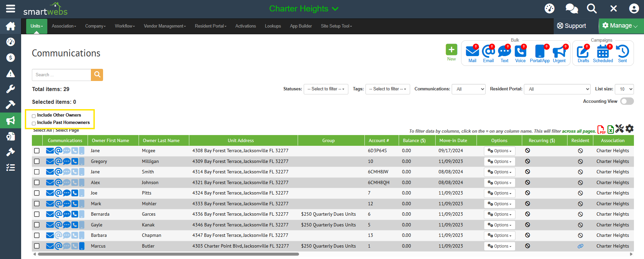Export the table to PDF
Screen dimensions: 644x259
601,129
